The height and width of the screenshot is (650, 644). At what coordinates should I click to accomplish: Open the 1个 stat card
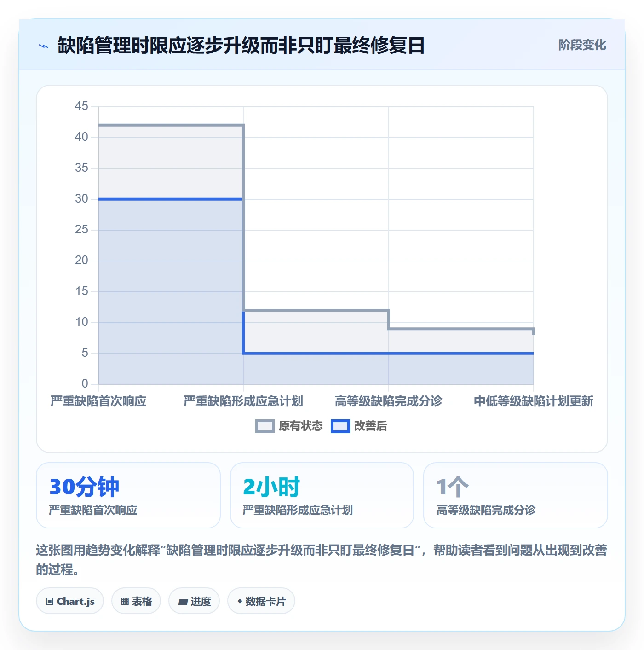pyautogui.click(x=516, y=495)
